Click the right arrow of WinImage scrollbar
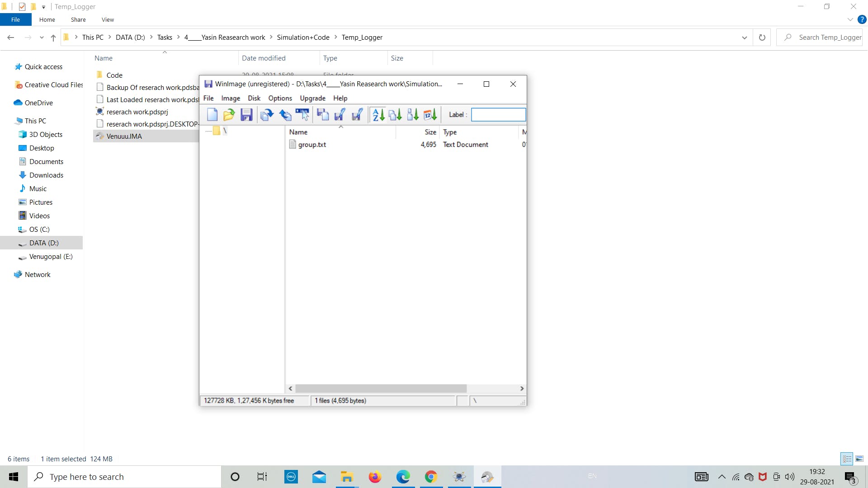The image size is (868, 488). pos(522,389)
